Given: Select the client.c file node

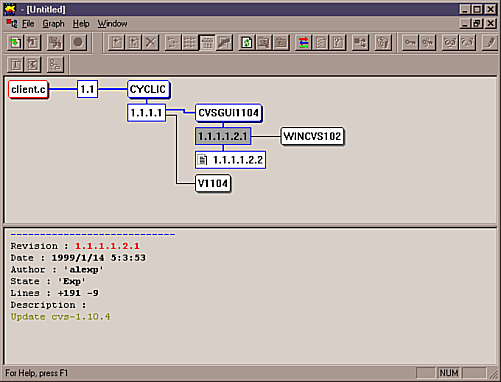Looking at the screenshot, I should (x=28, y=89).
